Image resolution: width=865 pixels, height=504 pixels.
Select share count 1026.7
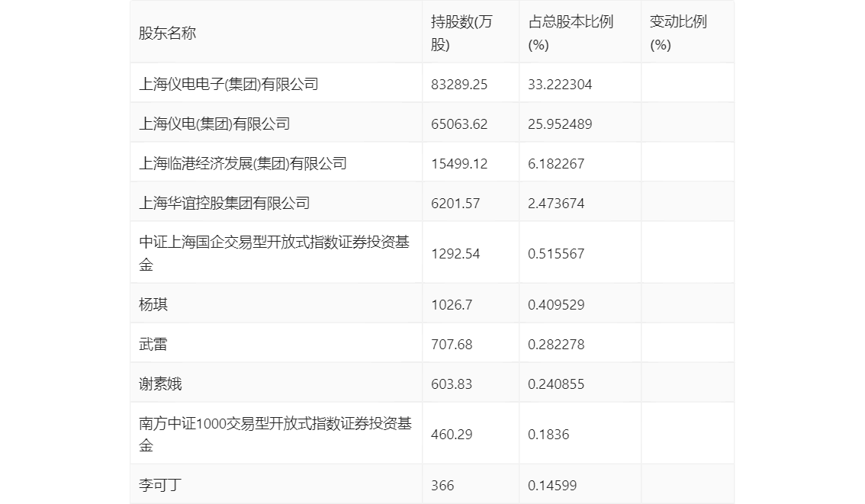452,305
